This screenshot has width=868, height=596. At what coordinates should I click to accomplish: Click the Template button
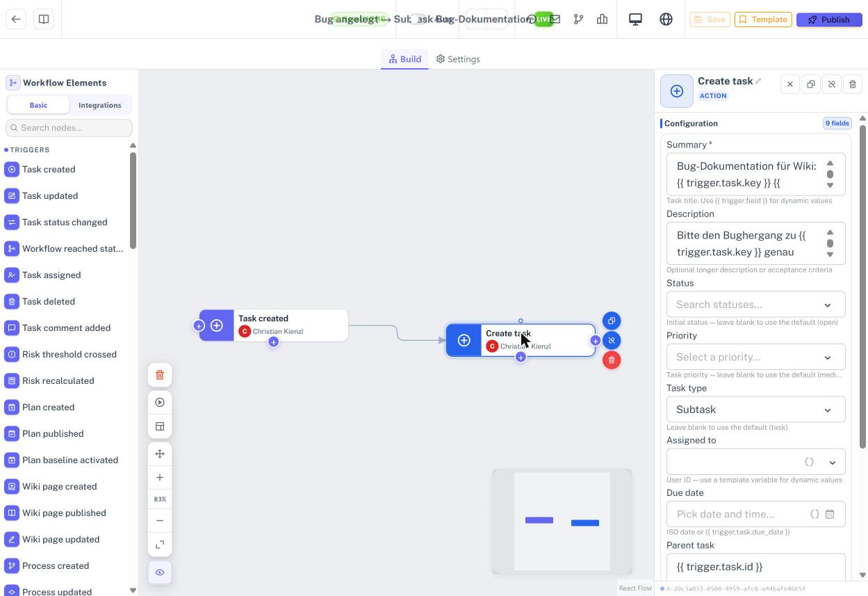[763, 19]
